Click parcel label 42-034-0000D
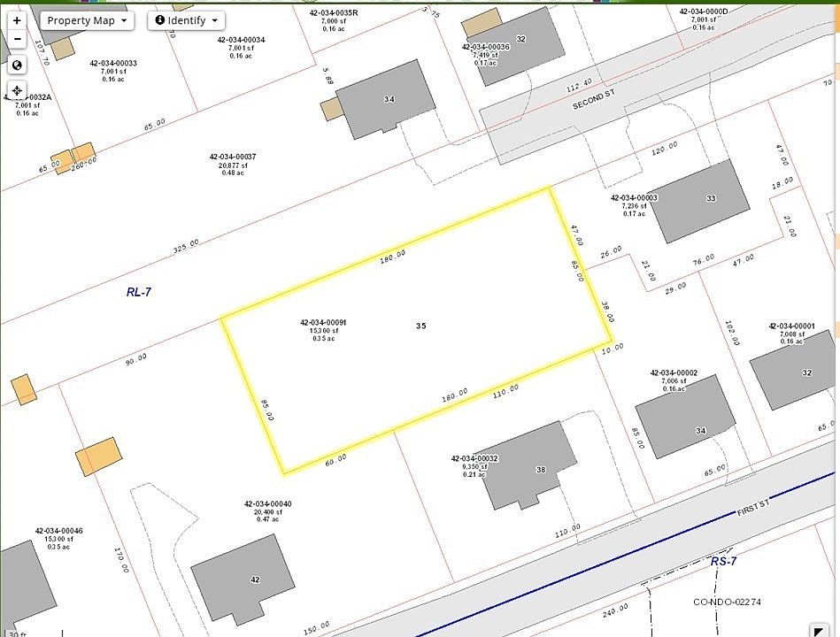 click(x=704, y=12)
